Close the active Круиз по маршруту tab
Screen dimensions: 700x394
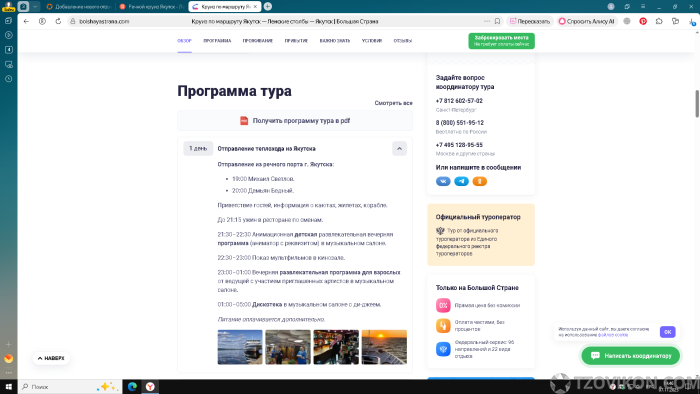[x=255, y=7]
